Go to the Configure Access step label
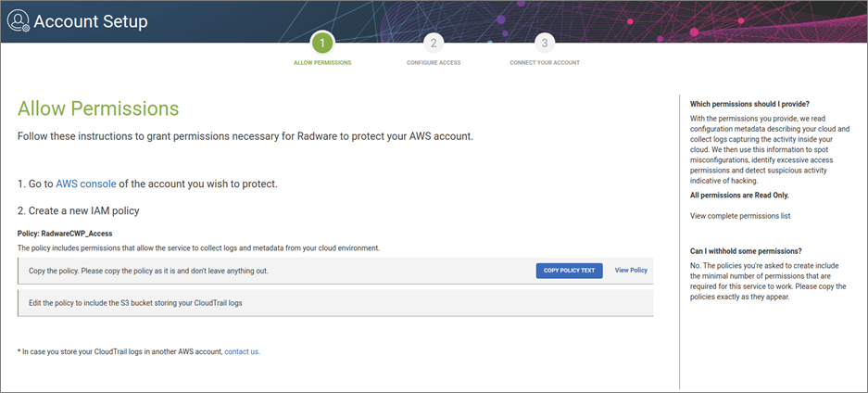The image size is (868, 393). click(434, 62)
